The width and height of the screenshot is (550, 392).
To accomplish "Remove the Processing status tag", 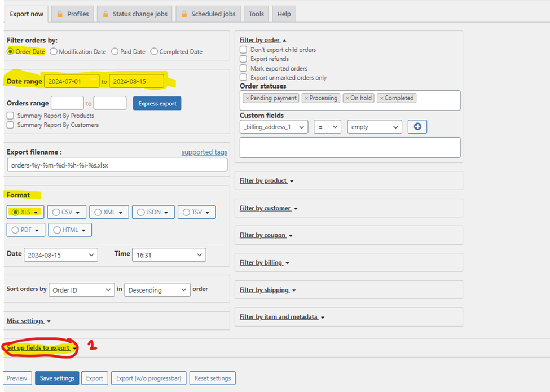I will point(306,98).
